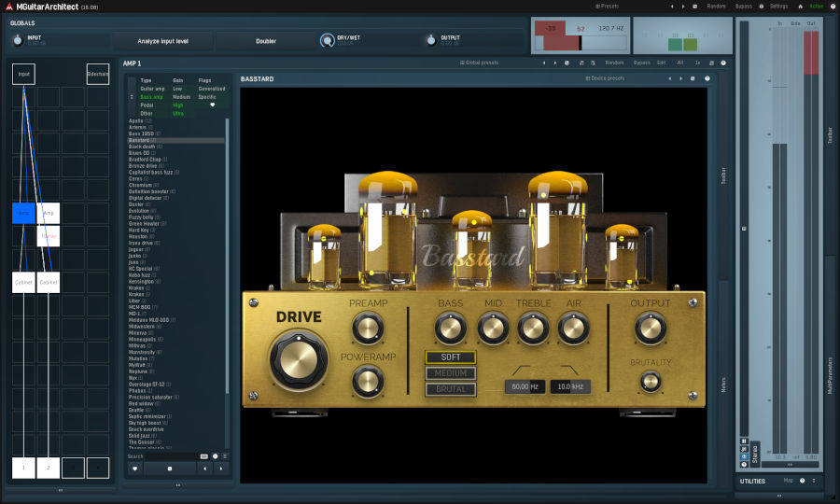Image resolution: width=840 pixels, height=504 pixels.
Task: Click the home icon in top bar
Action: (801, 6)
